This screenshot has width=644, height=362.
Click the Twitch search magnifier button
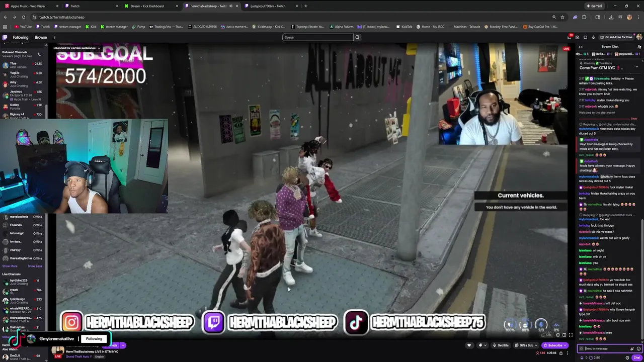click(357, 37)
